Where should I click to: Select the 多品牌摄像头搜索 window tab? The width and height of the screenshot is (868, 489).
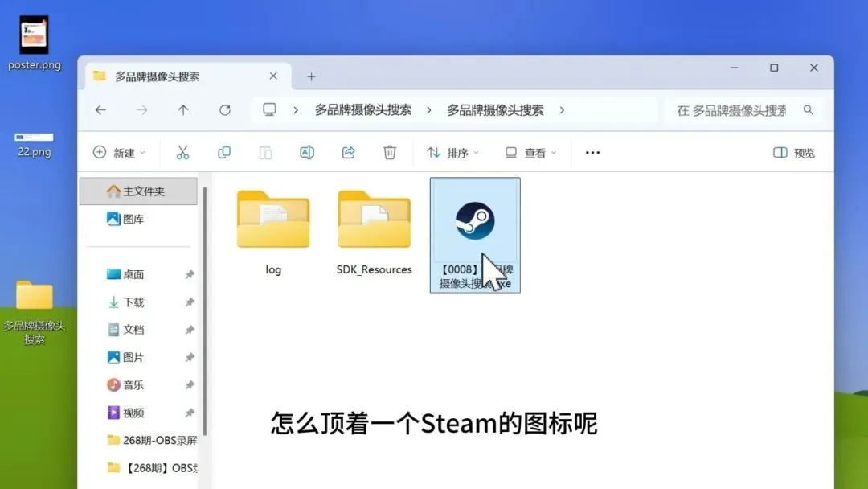[x=188, y=76]
